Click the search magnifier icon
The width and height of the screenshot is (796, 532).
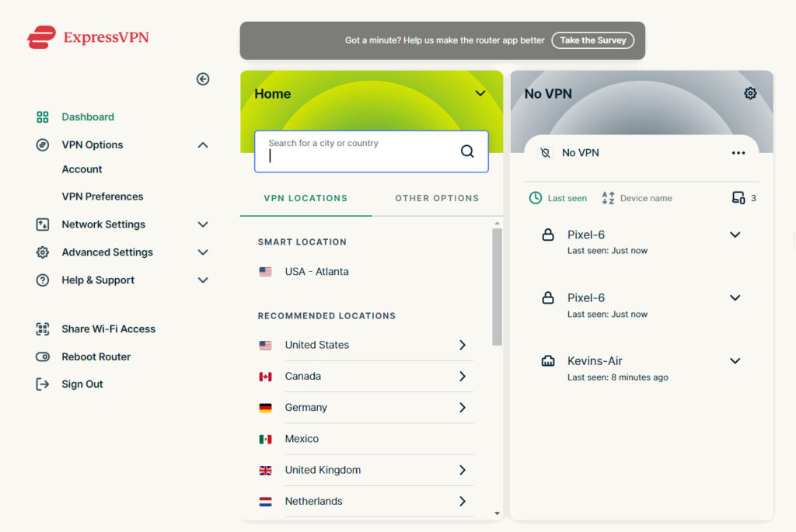pyautogui.click(x=467, y=151)
